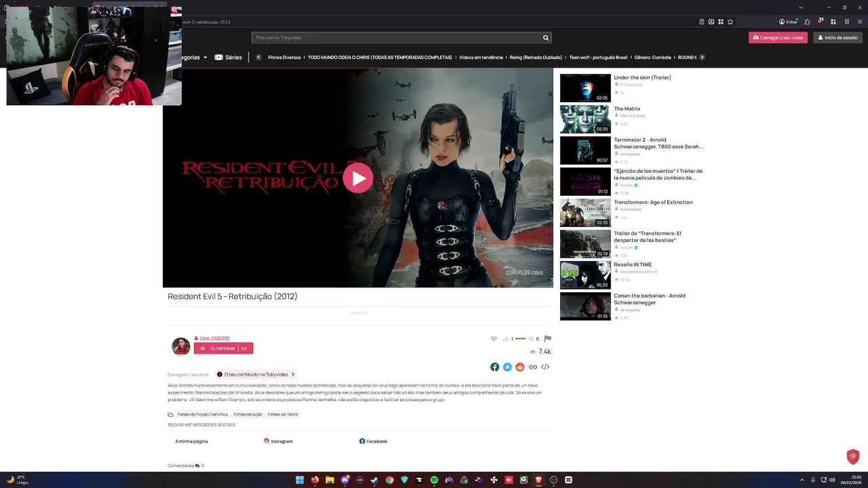Screen dimensions: 868x488
Task: Open Under the skin (Trailer) thumbnail
Action: click(x=585, y=88)
